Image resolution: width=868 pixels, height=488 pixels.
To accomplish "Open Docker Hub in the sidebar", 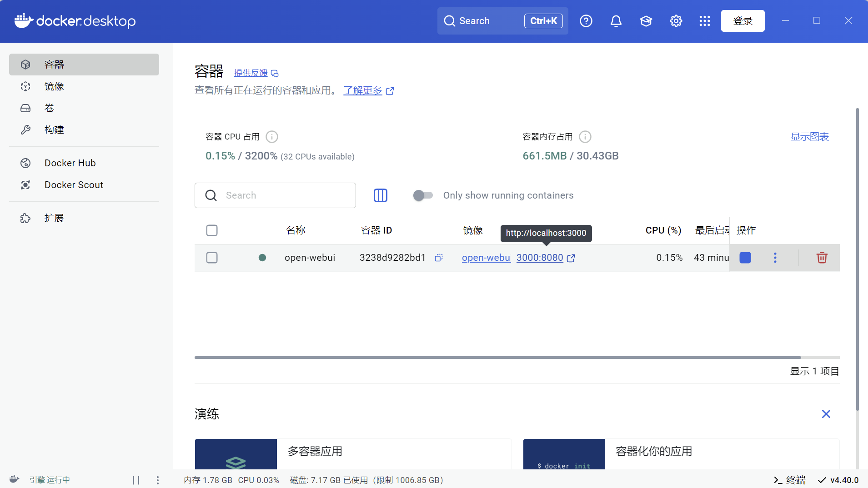I will click(x=84, y=163).
